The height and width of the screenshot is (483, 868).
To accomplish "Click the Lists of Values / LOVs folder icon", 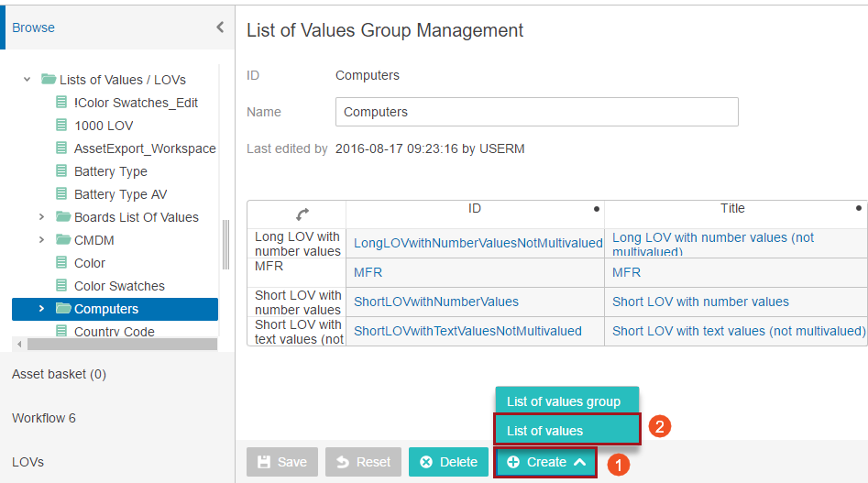I will (x=49, y=79).
